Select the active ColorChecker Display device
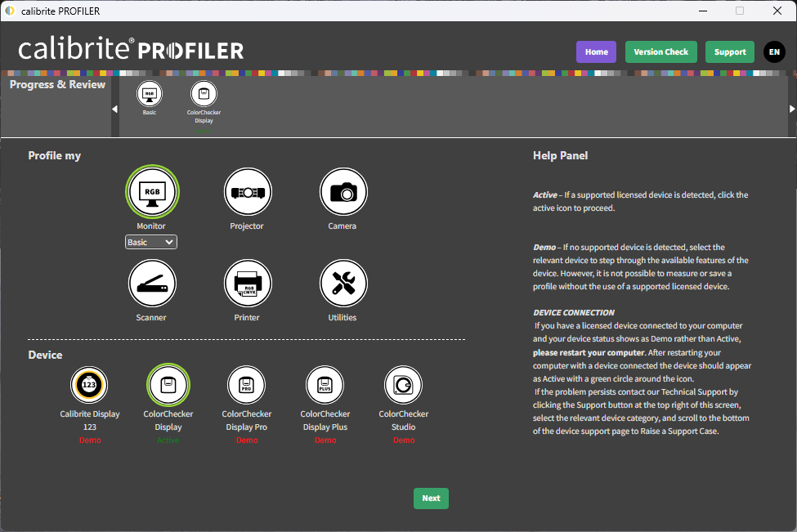The height and width of the screenshot is (532, 797). [168, 385]
